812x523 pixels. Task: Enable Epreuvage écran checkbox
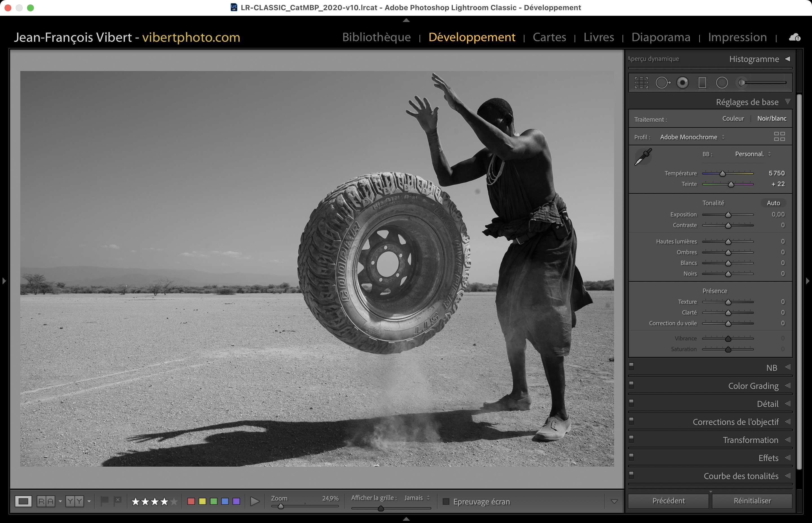pos(446,502)
